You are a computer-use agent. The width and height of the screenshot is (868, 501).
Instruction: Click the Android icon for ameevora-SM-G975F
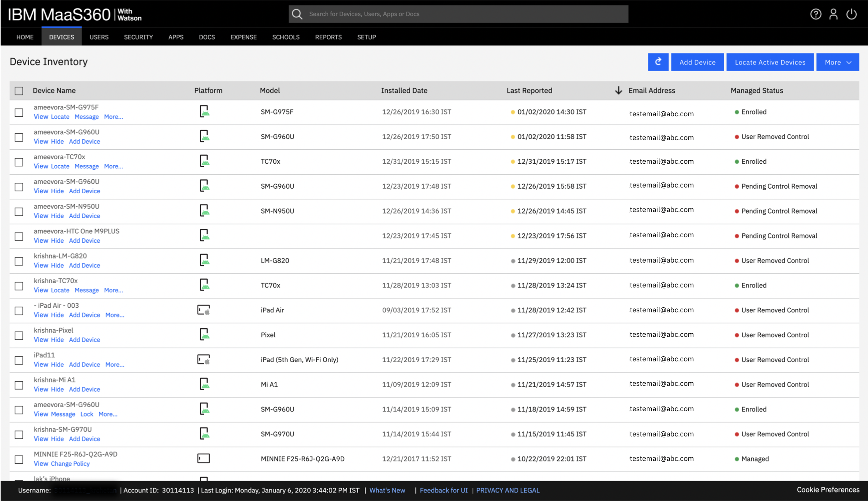tap(204, 112)
